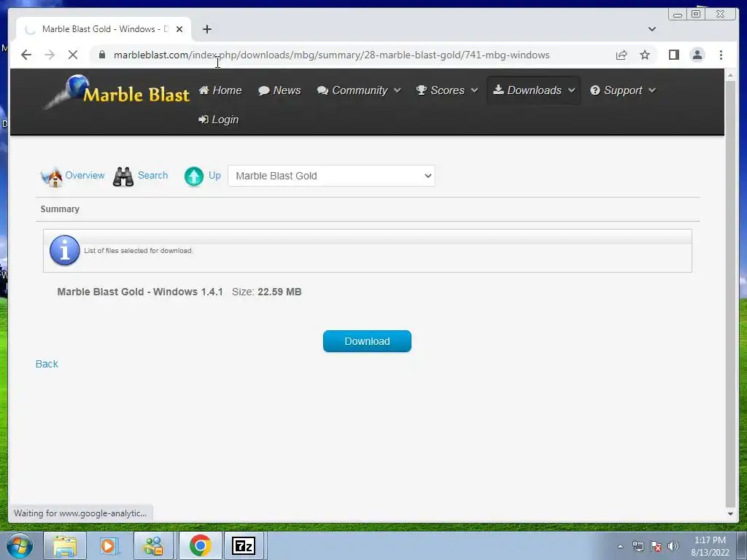747x560 pixels.
Task: Open the tab search chevron
Action: [652, 29]
